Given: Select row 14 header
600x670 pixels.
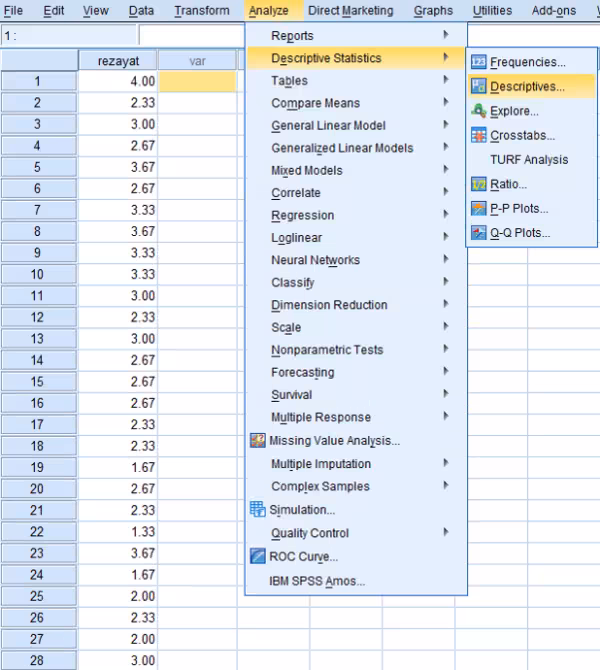Looking at the screenshot, I should [38, 360].
